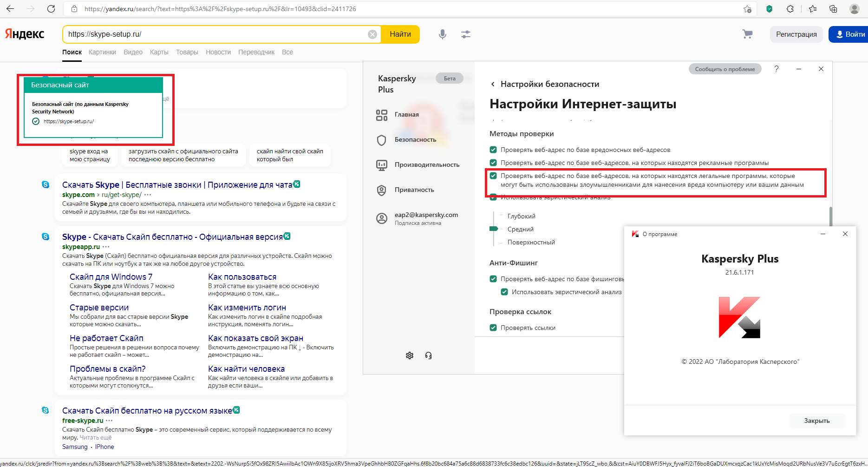Switch to Товары search tab
This screenshot has width=868, height=467.
point(187,52)
